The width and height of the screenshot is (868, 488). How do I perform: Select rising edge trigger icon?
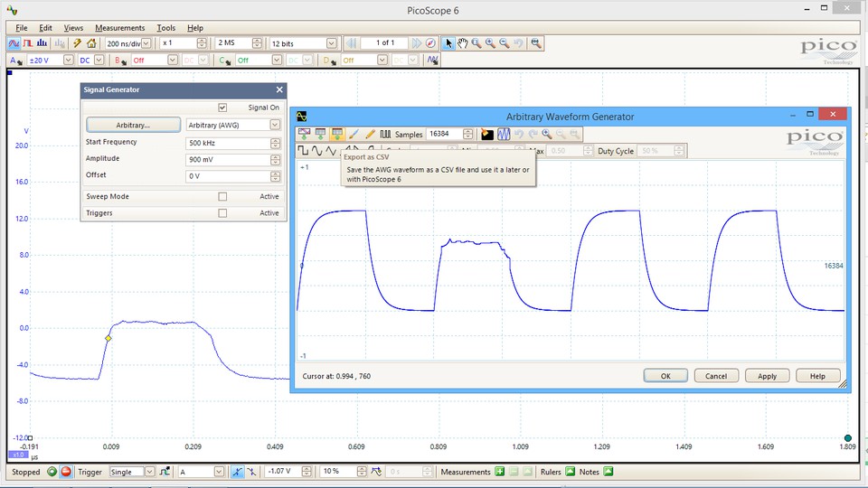[x=237, y=472]
